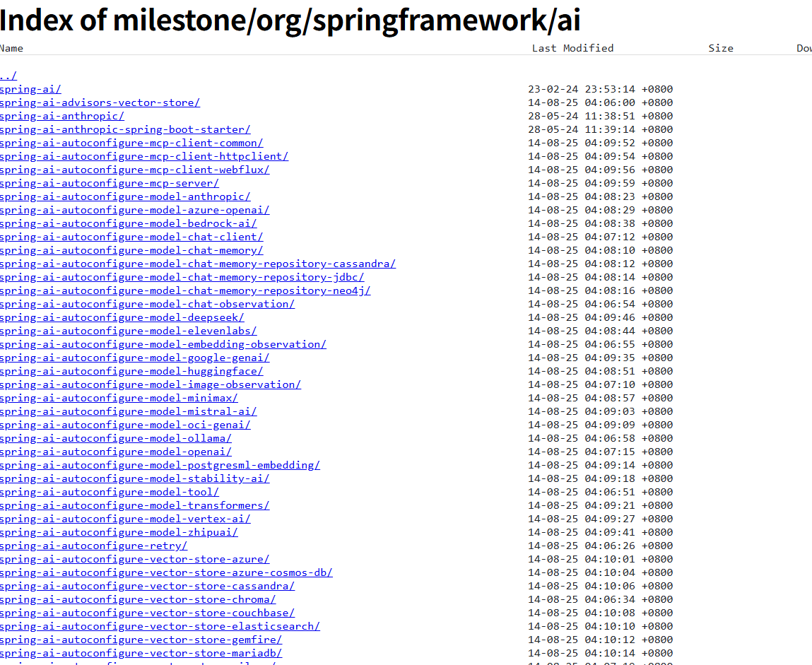This screenshot has height=665, width=812.
Task: Open spring-ai-autoconfigure-model-image-observation/ link
Action: pos(151,385)
